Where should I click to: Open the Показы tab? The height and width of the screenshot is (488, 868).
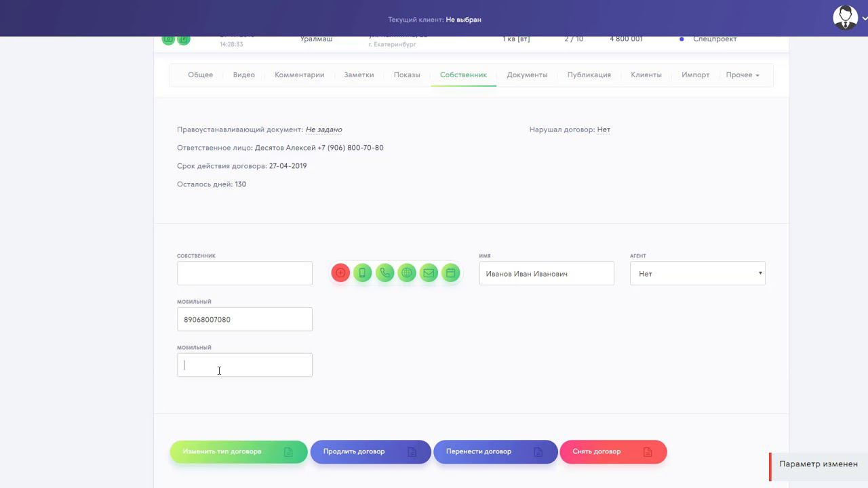click(x=407, y=75)
